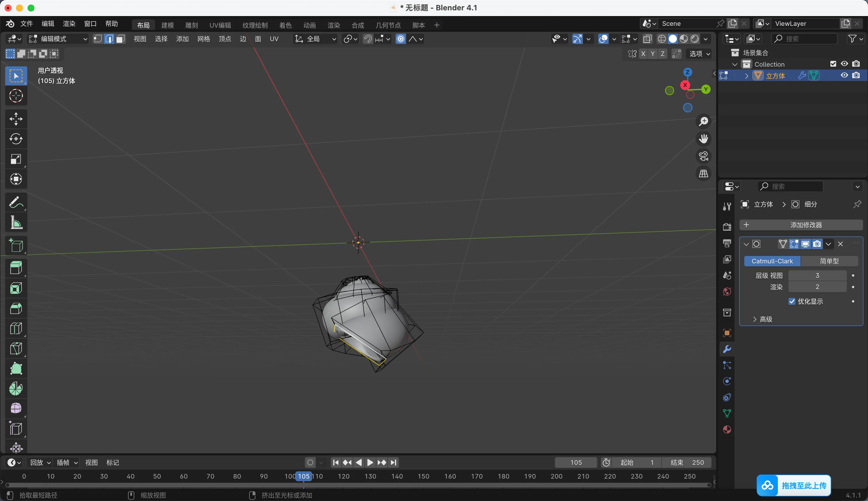
Task: Open the 全局 transform orientation dropdown
Action: pos(315,39)
